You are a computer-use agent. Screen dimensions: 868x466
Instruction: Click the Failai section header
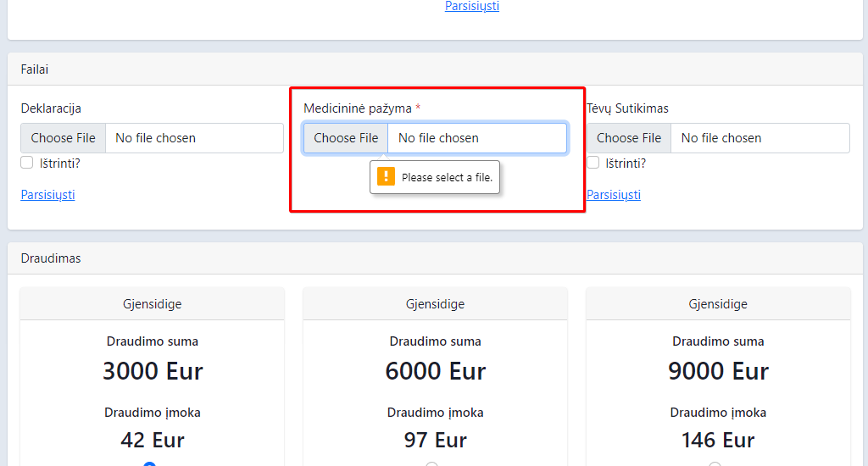[x=435, y=69]
